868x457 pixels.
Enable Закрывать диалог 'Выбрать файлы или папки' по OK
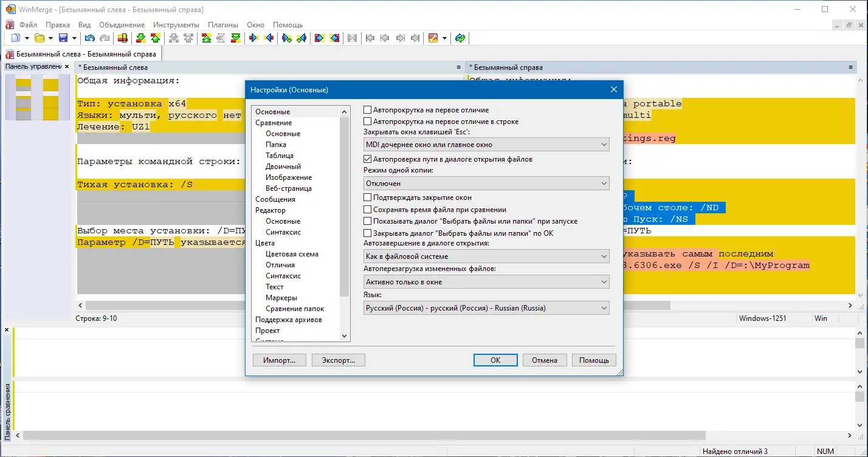point(368,233)
